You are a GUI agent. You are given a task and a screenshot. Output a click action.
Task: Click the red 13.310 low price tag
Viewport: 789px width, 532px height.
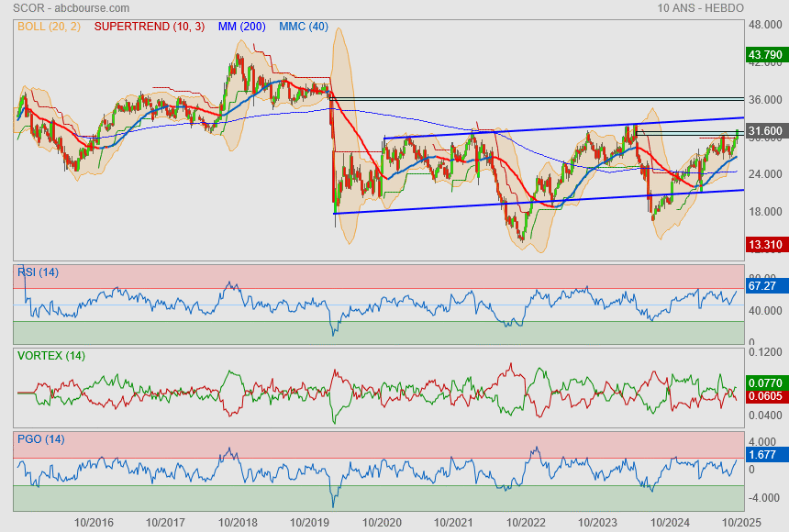tap(764, 245)
